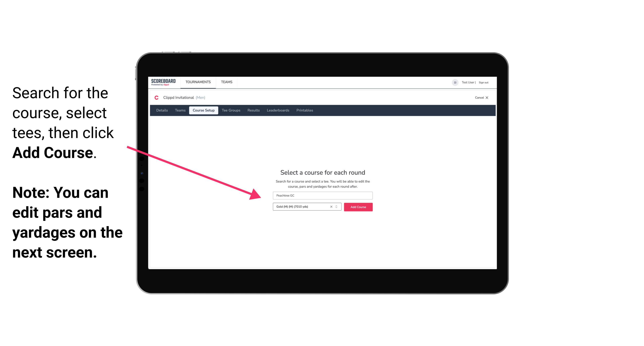The image size is (644, 346).
Task: Click the Test User account icon
Action: point(454,82)
